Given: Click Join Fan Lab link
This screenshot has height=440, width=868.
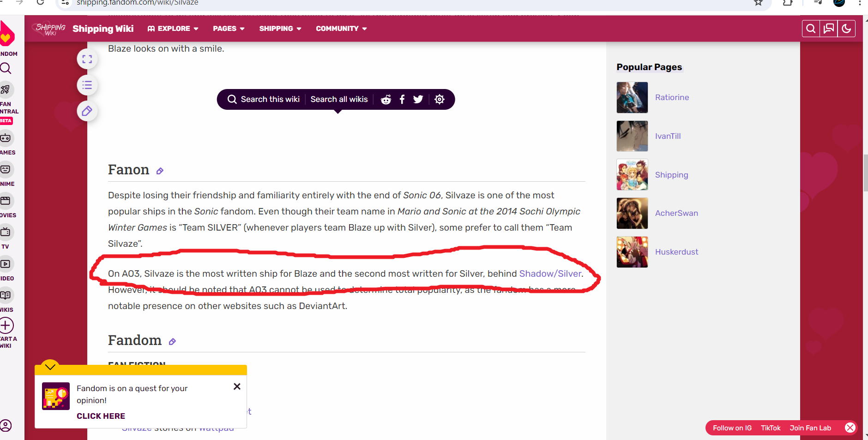Looking at the screenshot, I should [x=810, y=428].
